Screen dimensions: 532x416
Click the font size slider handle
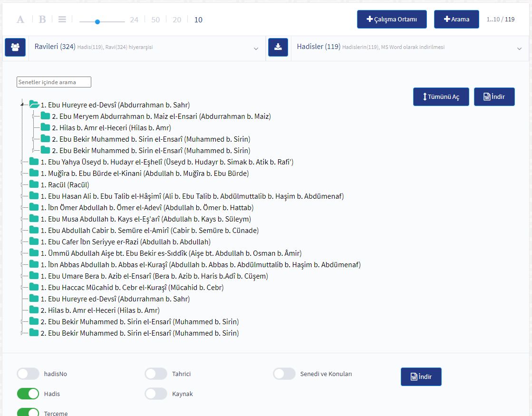click(x=97, y=22)
